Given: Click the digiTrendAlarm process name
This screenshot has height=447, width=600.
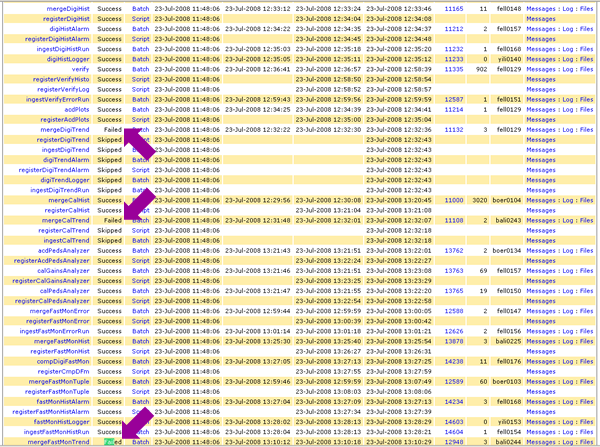Looking at the screenshot, I should (66, 160).
